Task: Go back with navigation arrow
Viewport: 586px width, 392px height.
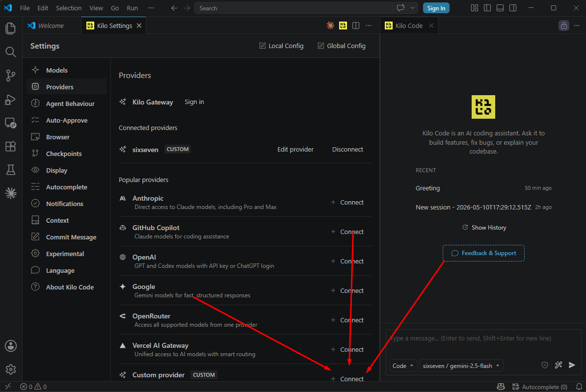Action: point(174,8)
